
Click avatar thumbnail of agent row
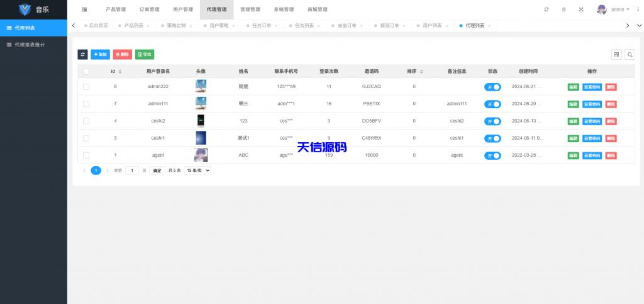coord(201,155)
